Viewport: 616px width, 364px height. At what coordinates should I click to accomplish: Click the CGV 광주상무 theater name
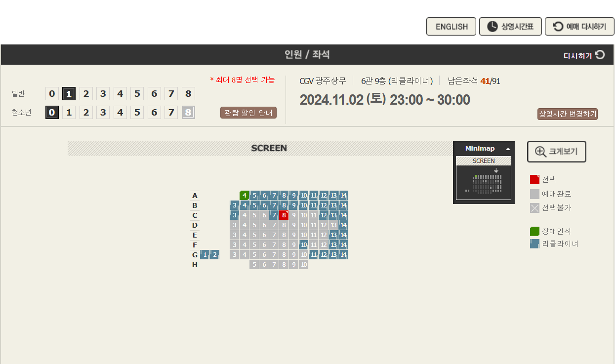click(323, 81)
